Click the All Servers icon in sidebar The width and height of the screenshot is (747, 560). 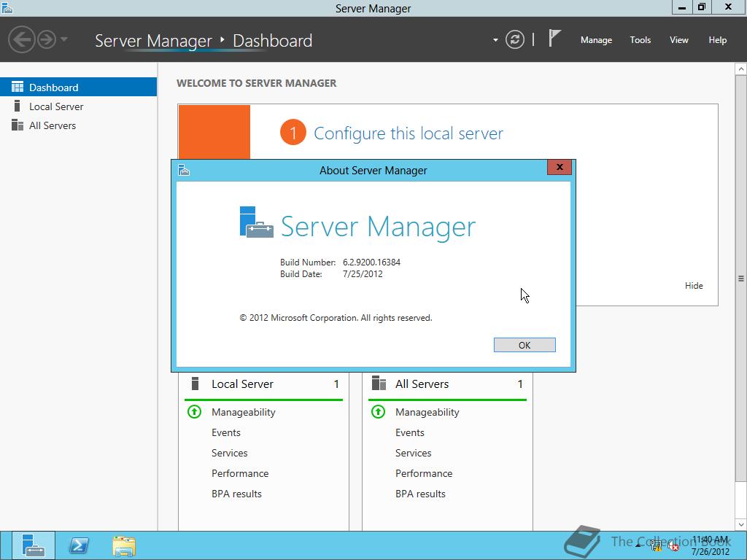tap(18, 125)
